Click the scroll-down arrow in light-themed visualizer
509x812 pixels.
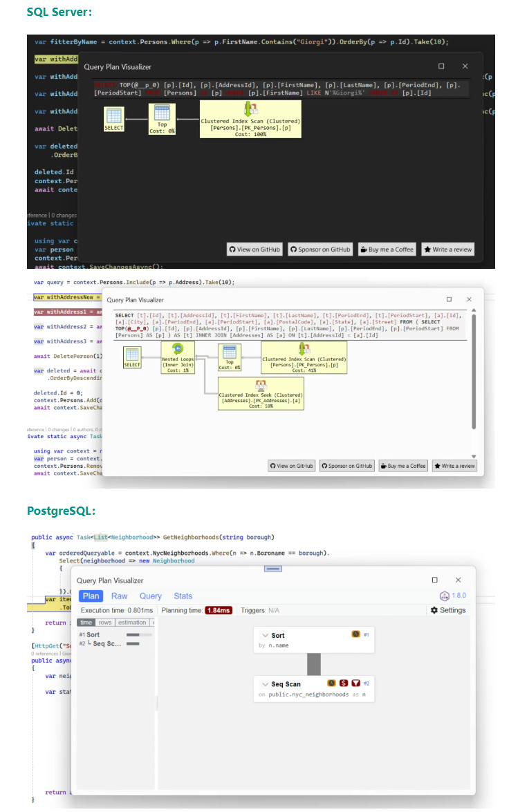[473, 456]
